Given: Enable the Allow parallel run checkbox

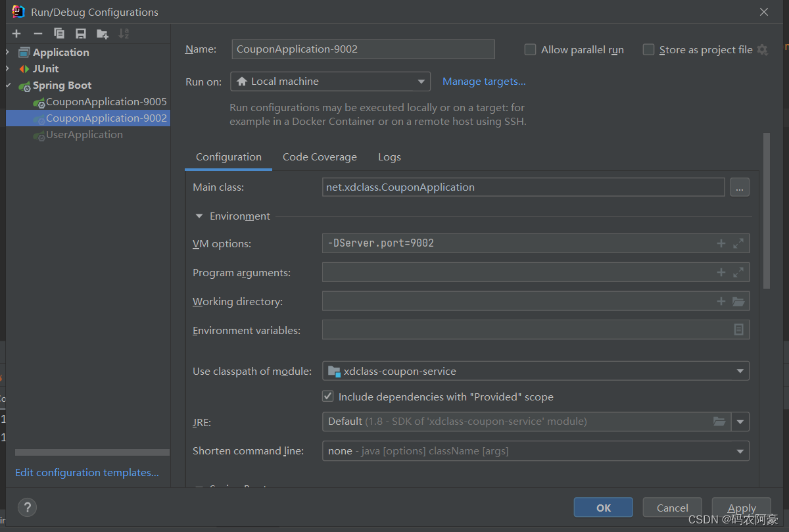Looking at the screenshot, I should point(530,49).
